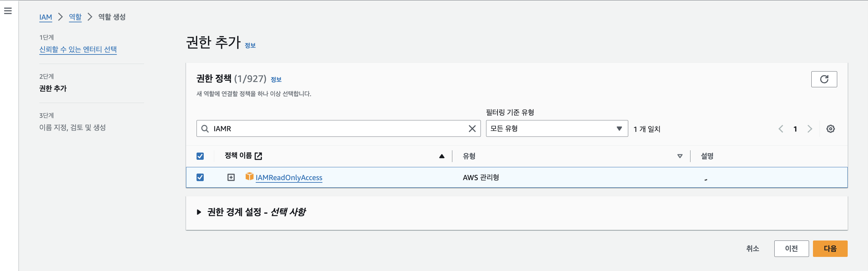
Task: Click the 이름 지정, 검토 및 생성 step
Action: 72,127
